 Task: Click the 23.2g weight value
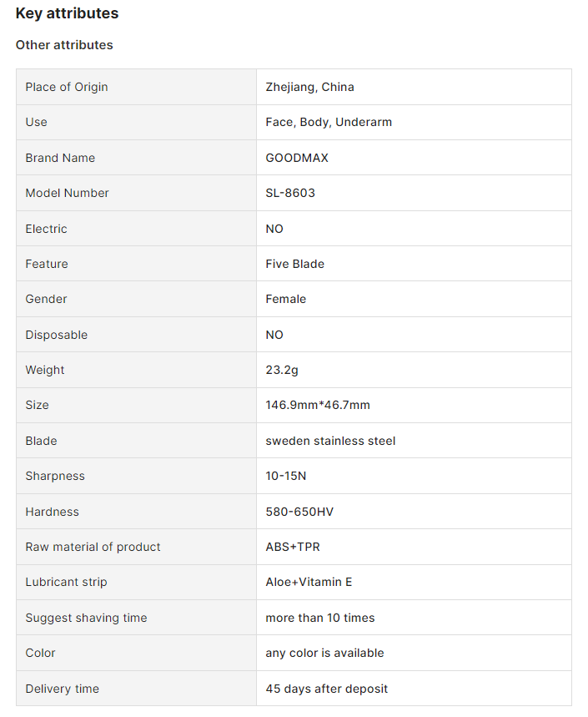tap(281, 370)
